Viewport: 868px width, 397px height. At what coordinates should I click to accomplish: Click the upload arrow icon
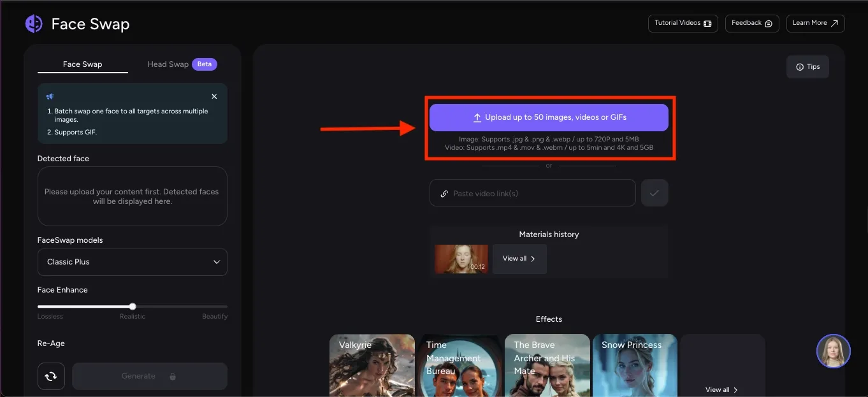tap(477, 118)
